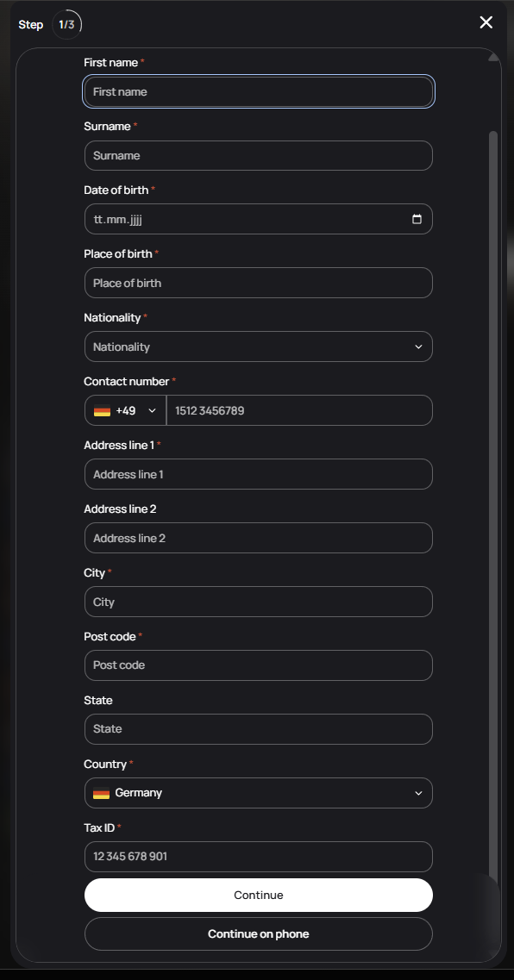Choose Continue on phone
Image resolution: width=514 pixels, height=980 pixels.
(258, 933)
